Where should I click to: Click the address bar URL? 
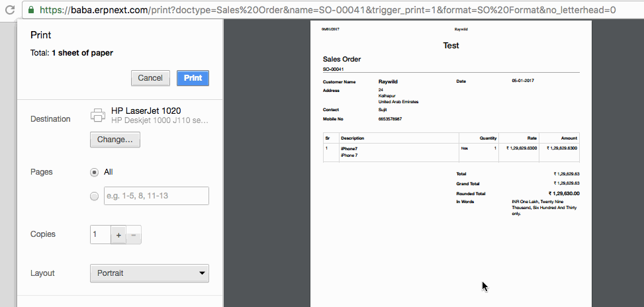[x=328, y=10]
